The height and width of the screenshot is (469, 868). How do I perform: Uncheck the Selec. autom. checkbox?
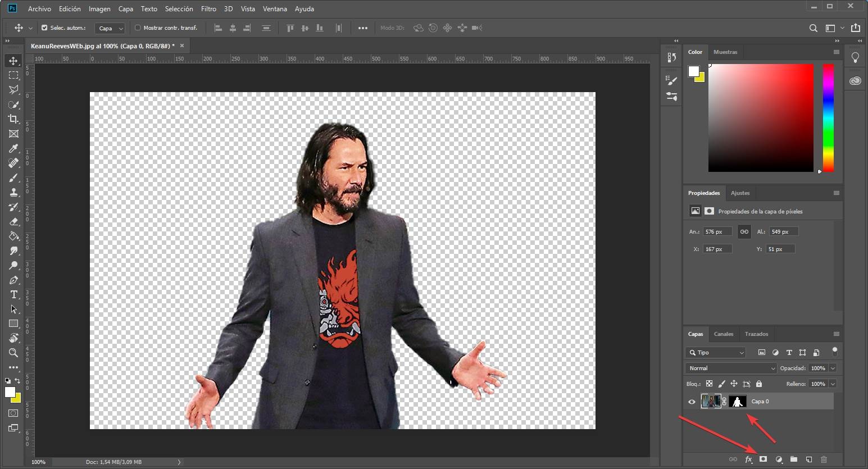[44, 28]
